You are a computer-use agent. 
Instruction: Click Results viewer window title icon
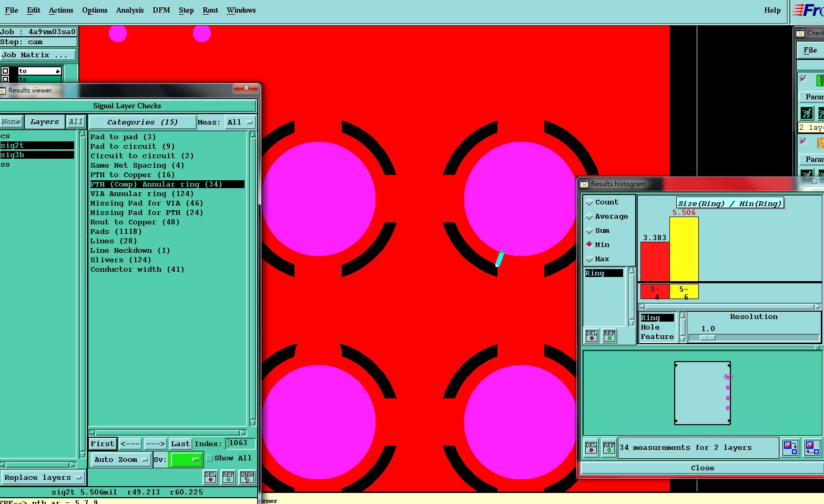[2, 90]
